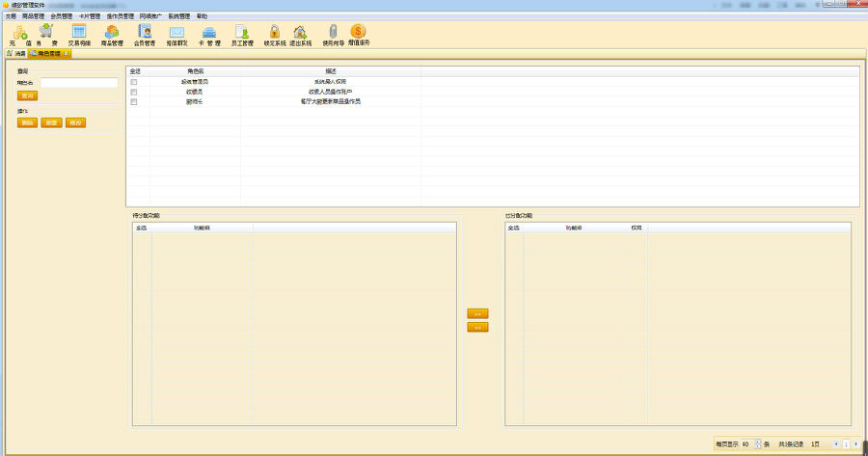Viewport: 868px width, 456px height.
Task: Click the 角色名 search input field
Action: pos(79,83)
